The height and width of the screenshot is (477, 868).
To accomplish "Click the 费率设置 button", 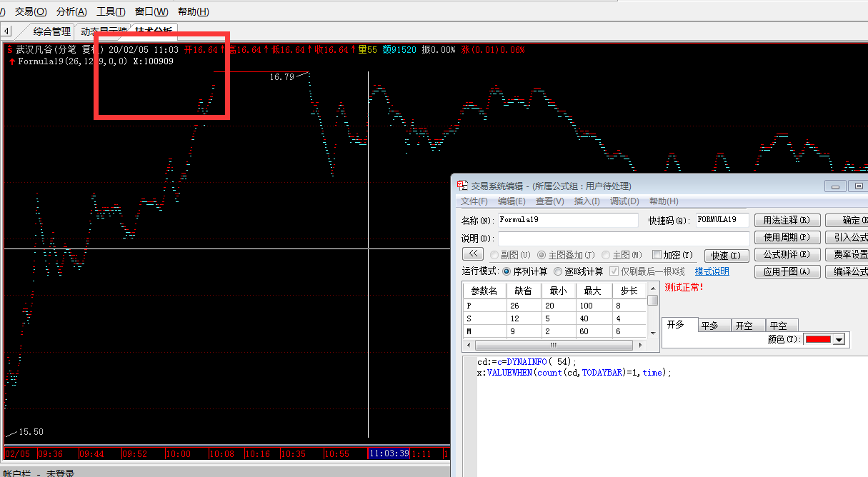I will click(847, 254).
